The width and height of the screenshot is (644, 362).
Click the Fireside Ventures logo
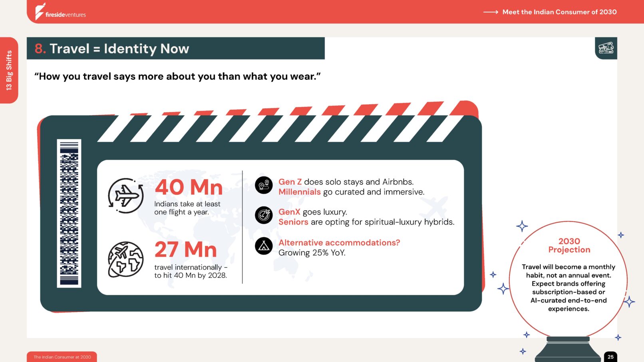pos(60,12)
